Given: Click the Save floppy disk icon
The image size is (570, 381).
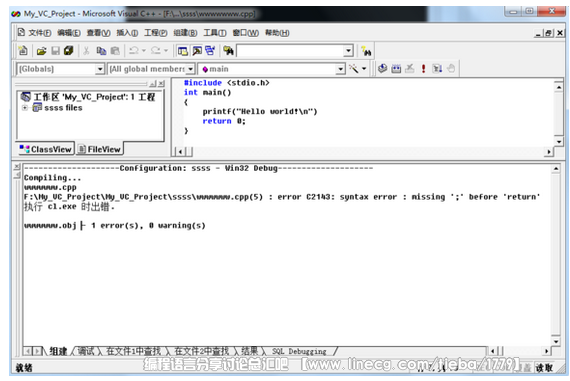Looking at the screenshot, I should tap(55, 51).
